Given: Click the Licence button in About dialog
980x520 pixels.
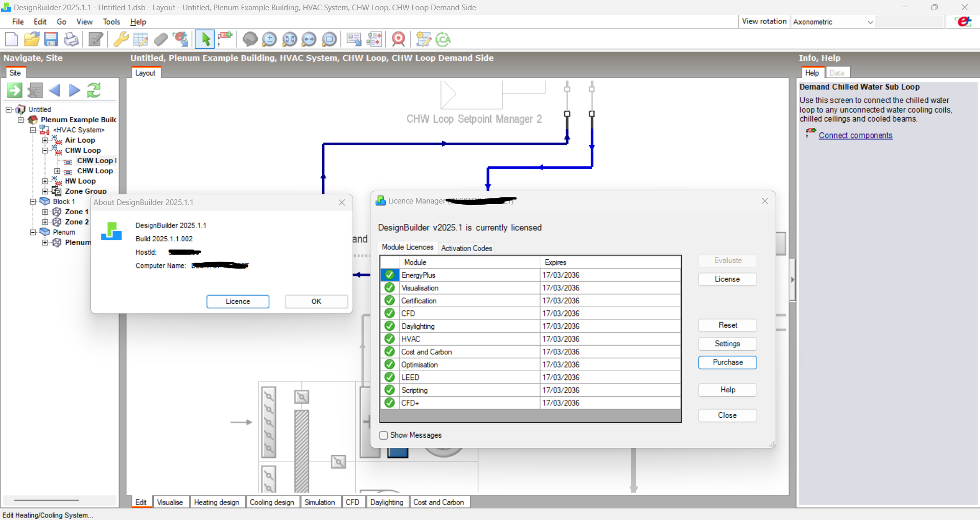Looking at the screenshot, I should pyautogui.click(x=238, y=302).
